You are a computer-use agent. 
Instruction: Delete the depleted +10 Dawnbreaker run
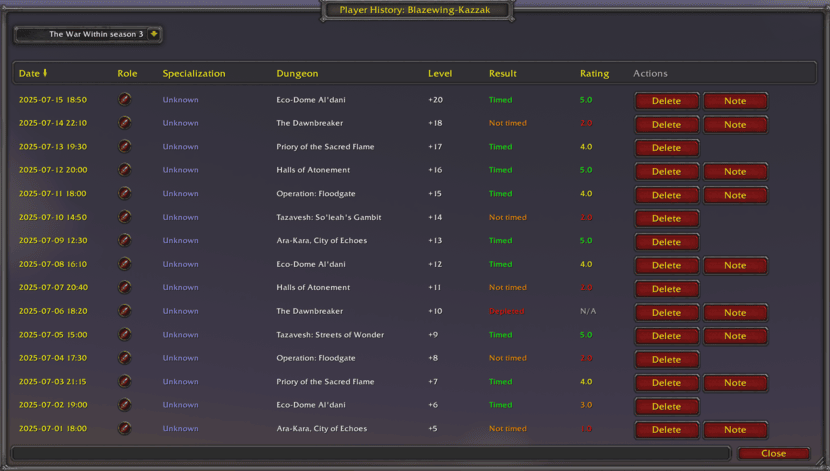(x=666, y=312)
